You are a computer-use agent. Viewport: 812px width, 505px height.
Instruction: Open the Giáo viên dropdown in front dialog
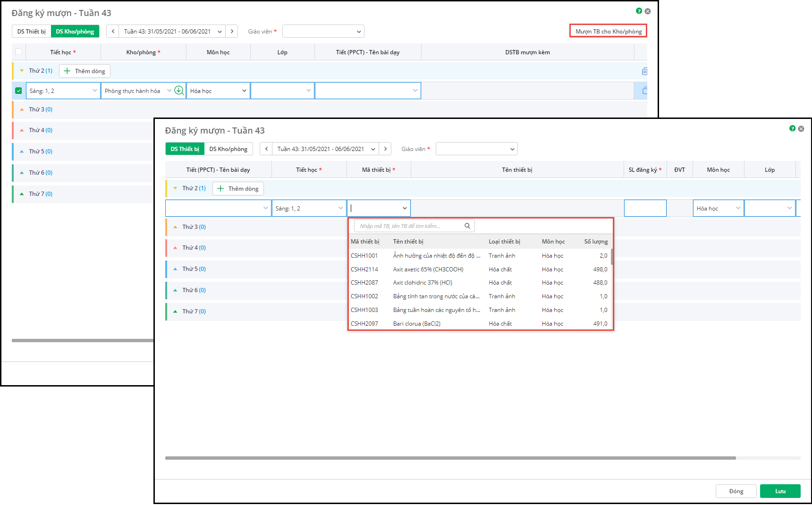tap(476, 149)
